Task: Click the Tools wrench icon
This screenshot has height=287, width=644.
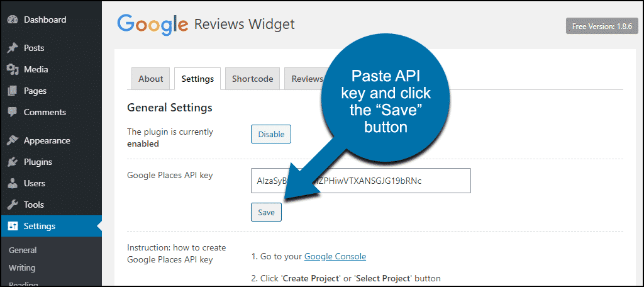Action: pos(12,205)
